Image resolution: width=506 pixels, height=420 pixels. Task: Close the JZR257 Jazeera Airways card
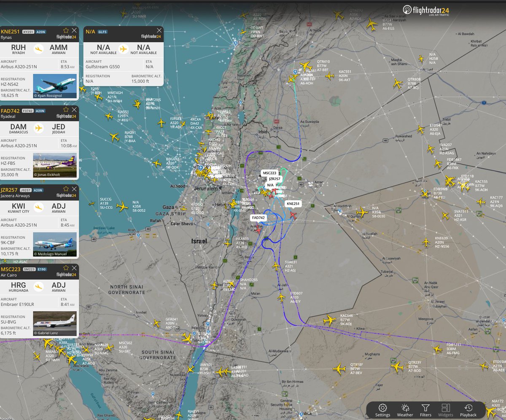pos(74,189)
